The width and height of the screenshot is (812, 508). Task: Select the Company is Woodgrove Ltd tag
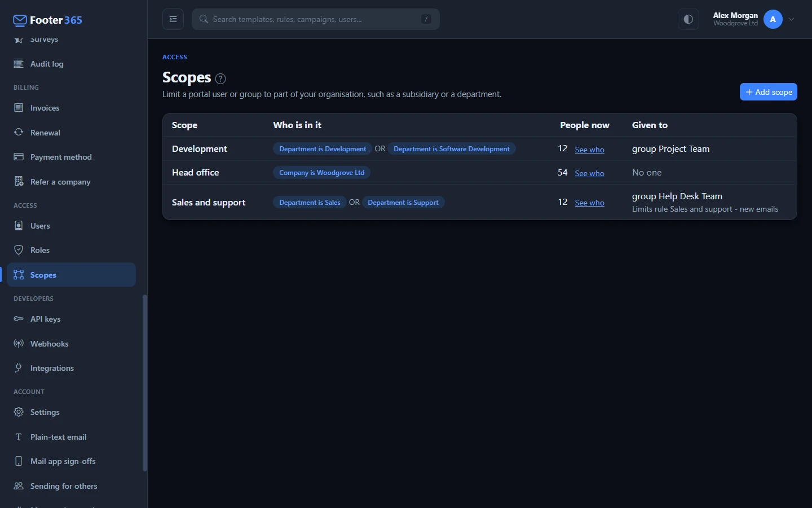(x=322, y=173)
